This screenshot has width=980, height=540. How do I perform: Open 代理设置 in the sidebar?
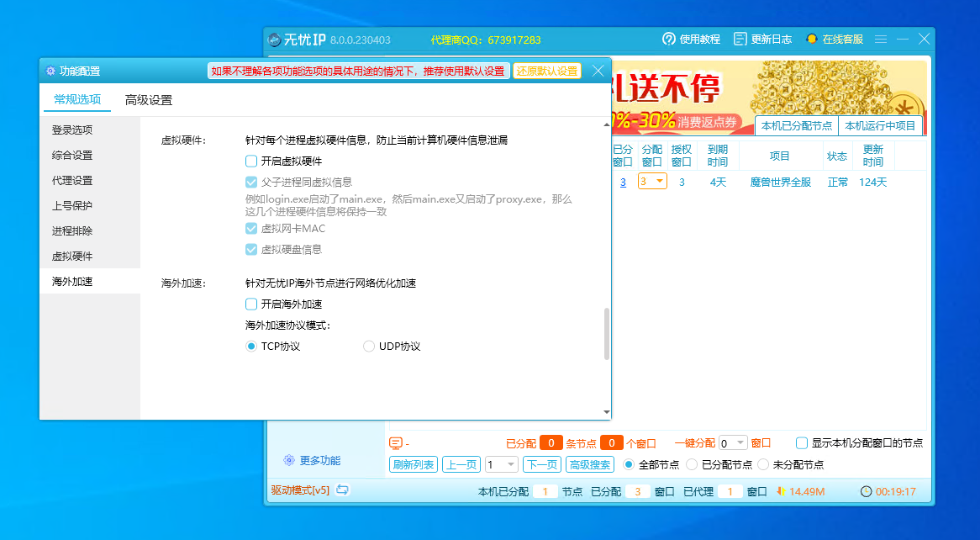(x=90, y=180)
